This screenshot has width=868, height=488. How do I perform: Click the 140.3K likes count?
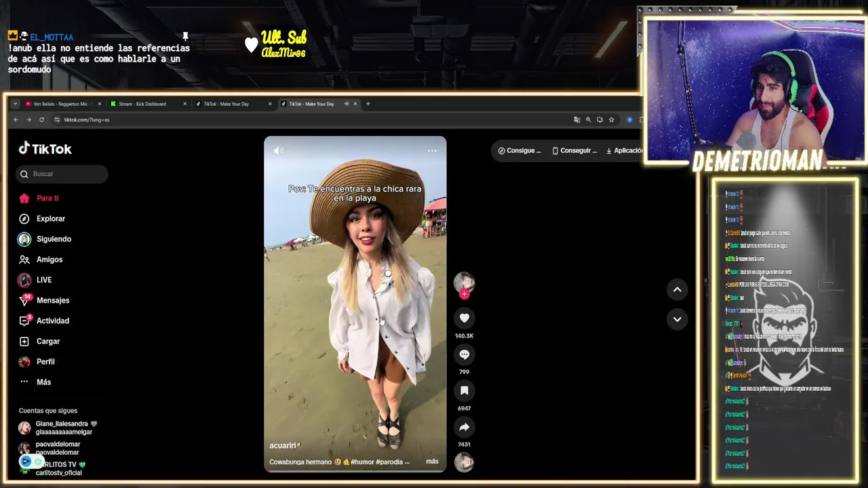(465, 335)
